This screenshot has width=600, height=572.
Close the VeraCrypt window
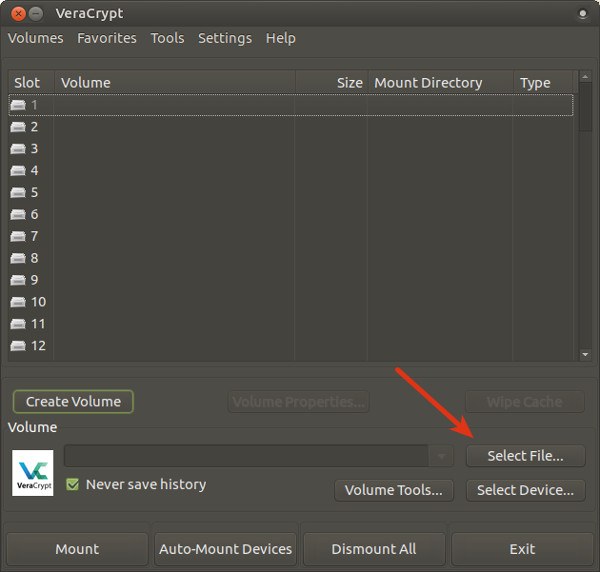coord(18,14)
